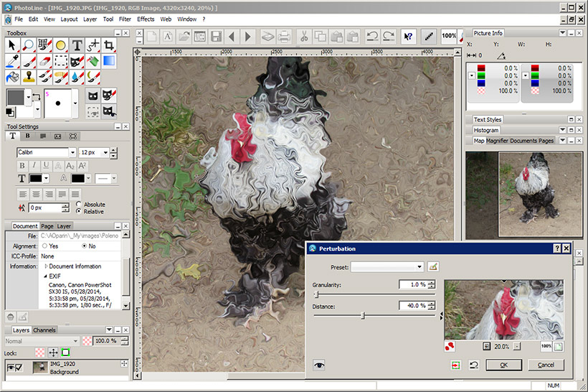Toggle Italic text formatting button
Screen dimensions: 588x392
(34, 166)
